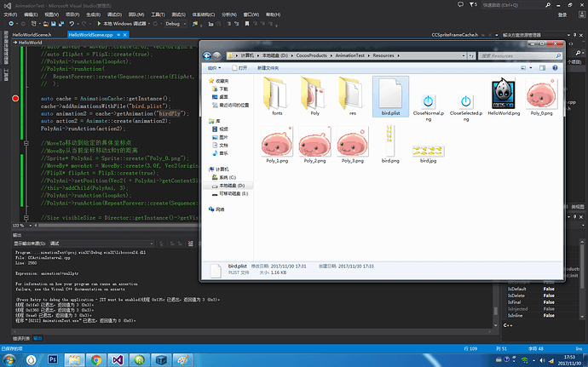Close the HelloWorldScene.cpp tab
The width and height of the screenshot is (588, 367).
125,35
